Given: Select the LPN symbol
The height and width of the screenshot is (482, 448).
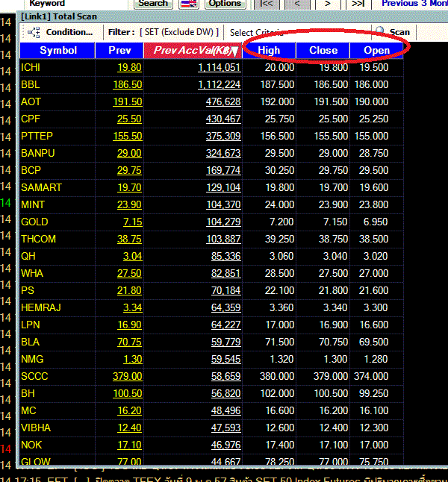Looking at the screenshot, I should (x=30, y=325).
